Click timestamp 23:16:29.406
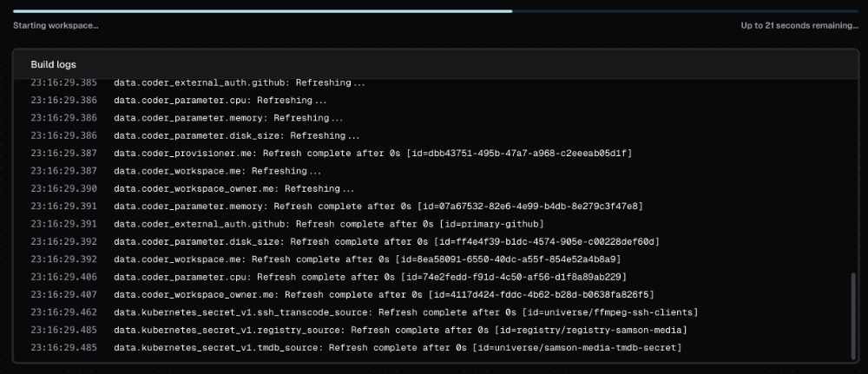The width and height of the screenshot is (868, 374). click(63, 277)
